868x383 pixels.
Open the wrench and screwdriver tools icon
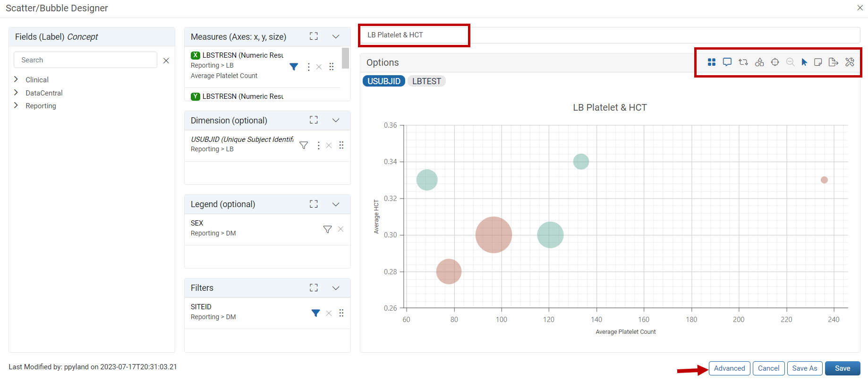pos(850,62)
